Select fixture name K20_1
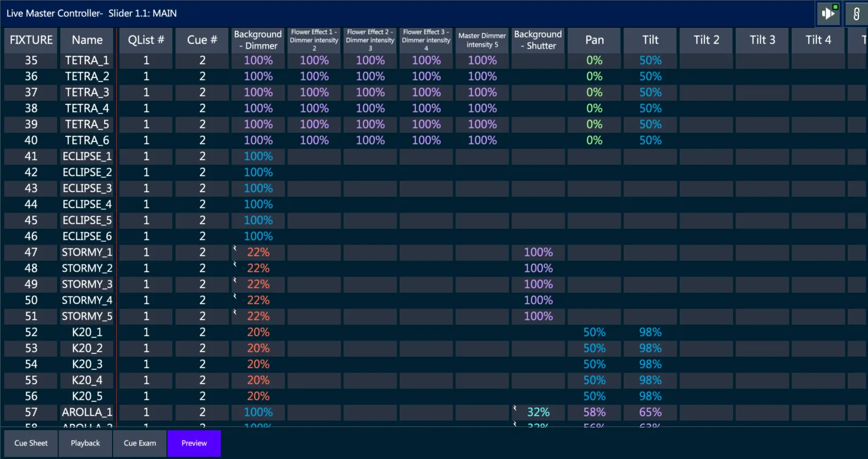Image resolution: width=868 pixels, height=459 pixels. [x=87, y=332]
